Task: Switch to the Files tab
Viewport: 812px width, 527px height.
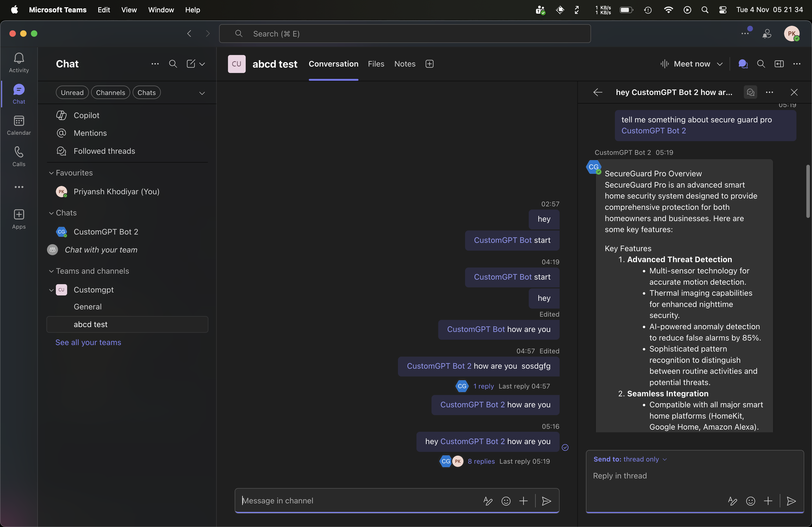Action: [376, 64]
